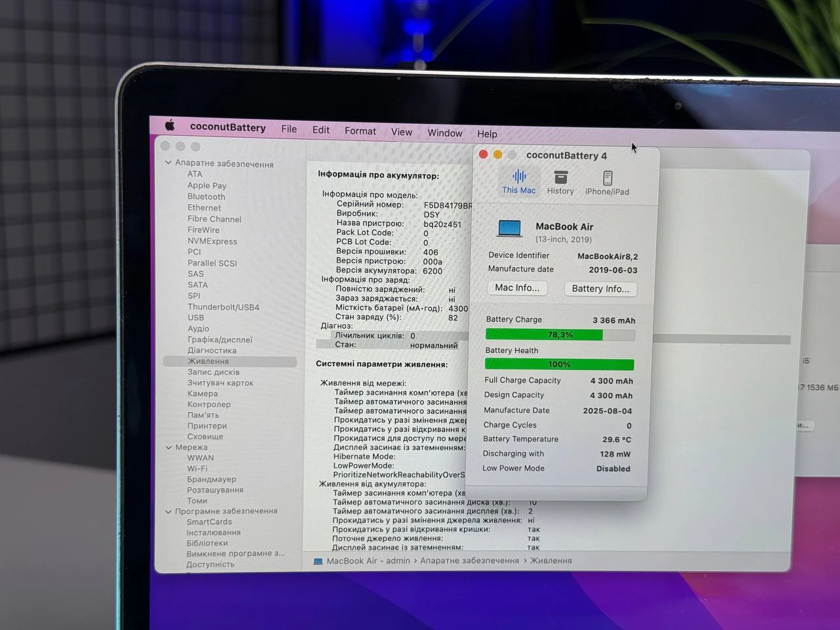This screenshot has width=840, height=630.
Task: Select the This Mac tab icon
Action: point(519,176)
